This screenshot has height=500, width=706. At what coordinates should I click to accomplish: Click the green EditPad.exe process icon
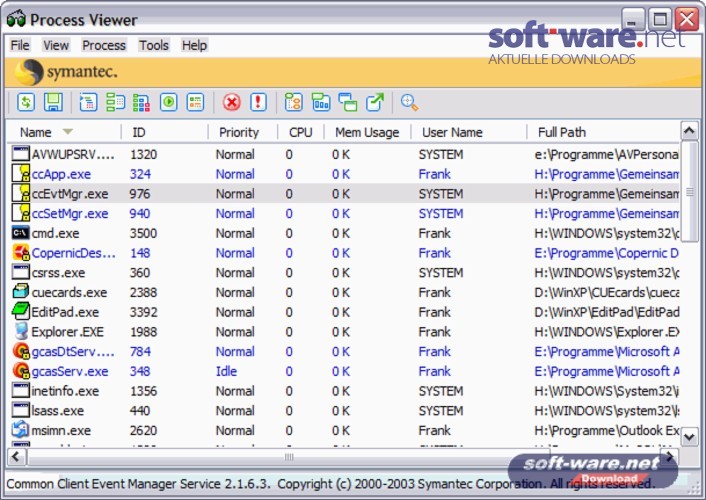coord(20,312)
